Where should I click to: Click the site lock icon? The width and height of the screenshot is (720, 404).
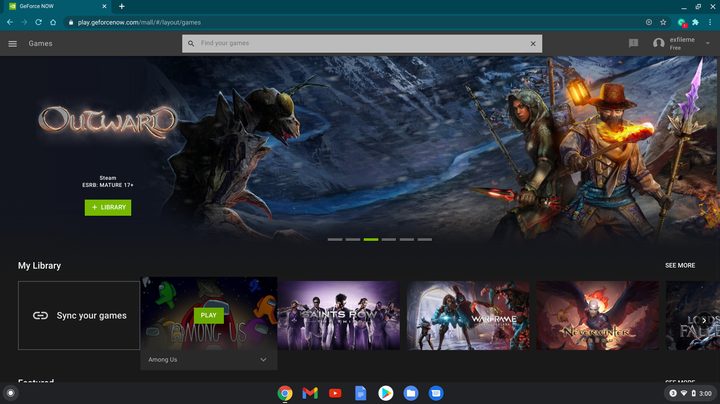click(x=71, y=22)
